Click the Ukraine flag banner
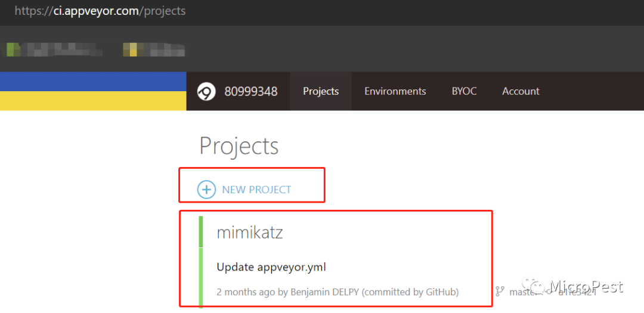Image resolution: width=644 pixels, height=313 pixels. coord(93,91)
